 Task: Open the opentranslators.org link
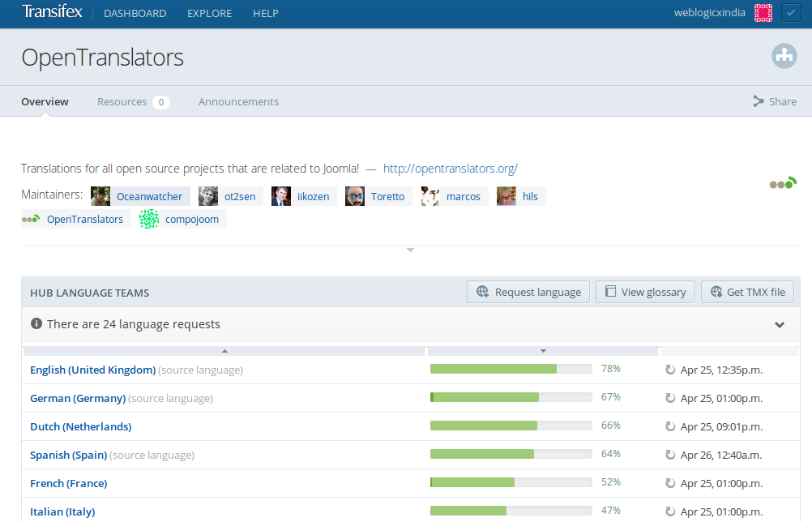450,169
